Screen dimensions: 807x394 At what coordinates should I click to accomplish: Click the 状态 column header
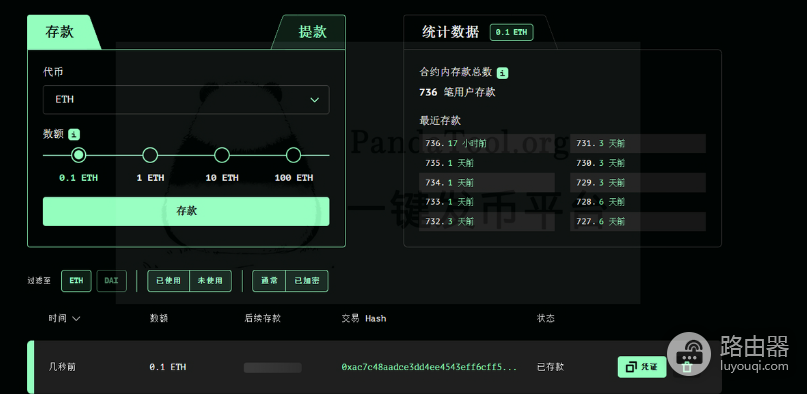click(546, 318)
